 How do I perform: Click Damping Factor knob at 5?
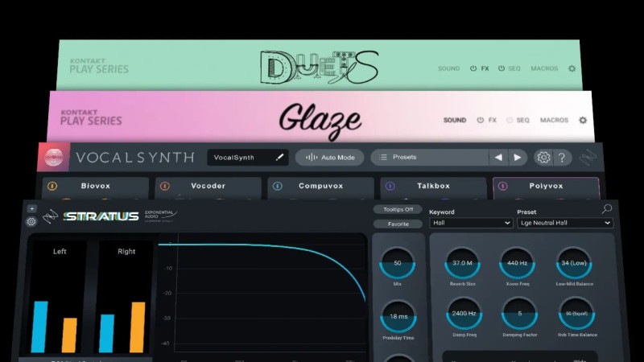[x=519, y=314]
